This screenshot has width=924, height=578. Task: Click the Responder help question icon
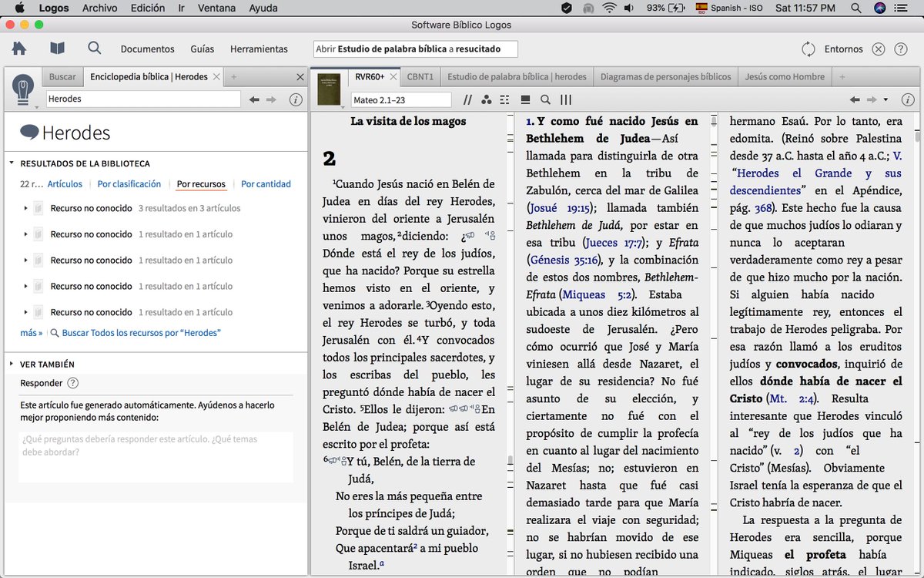coord(72,383)
